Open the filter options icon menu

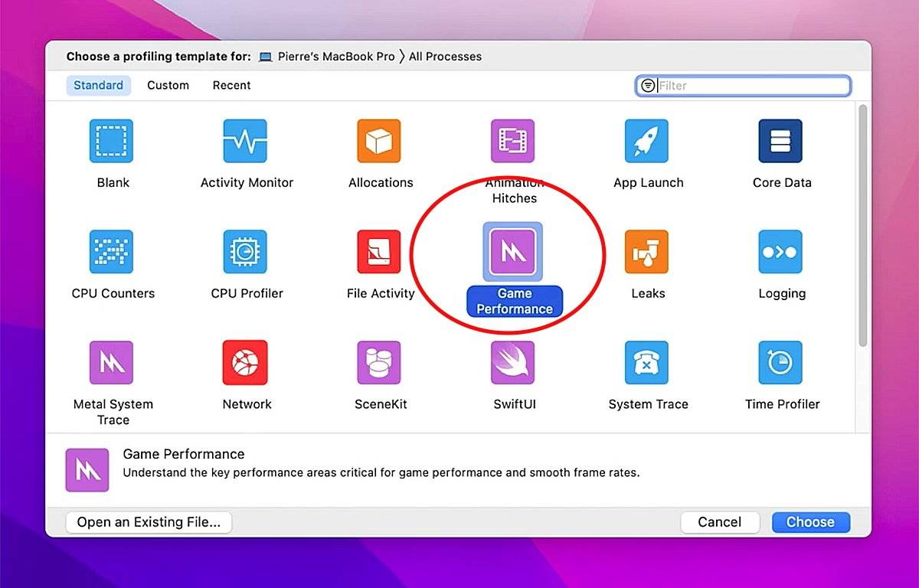(x=648, y=86)
